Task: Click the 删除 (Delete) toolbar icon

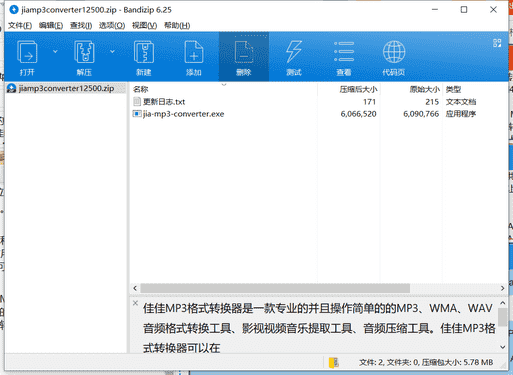Action: 244,52
